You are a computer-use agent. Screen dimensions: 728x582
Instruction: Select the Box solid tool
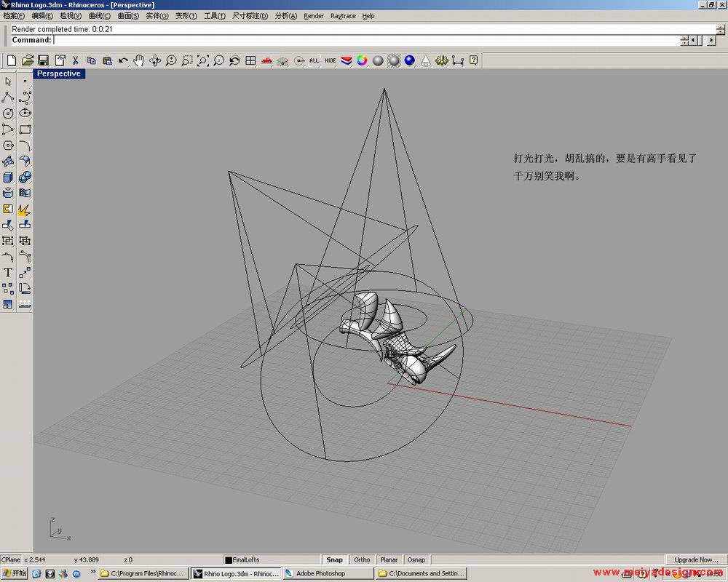click(8, 177)
